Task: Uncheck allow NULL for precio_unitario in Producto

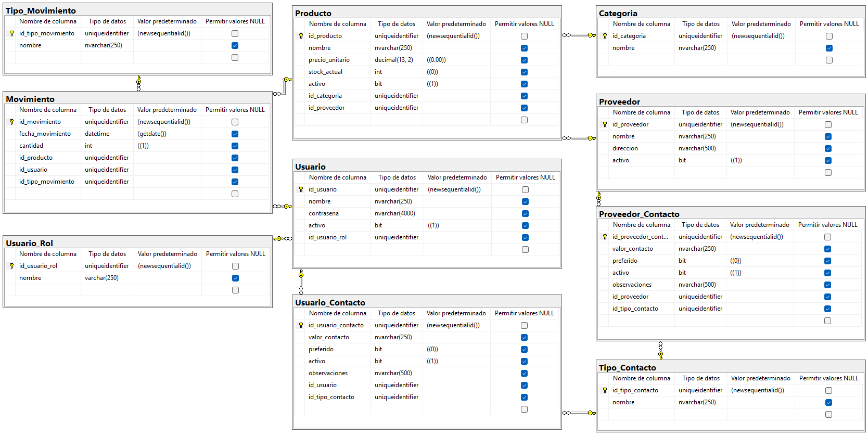Action: [x=524, y=60]
